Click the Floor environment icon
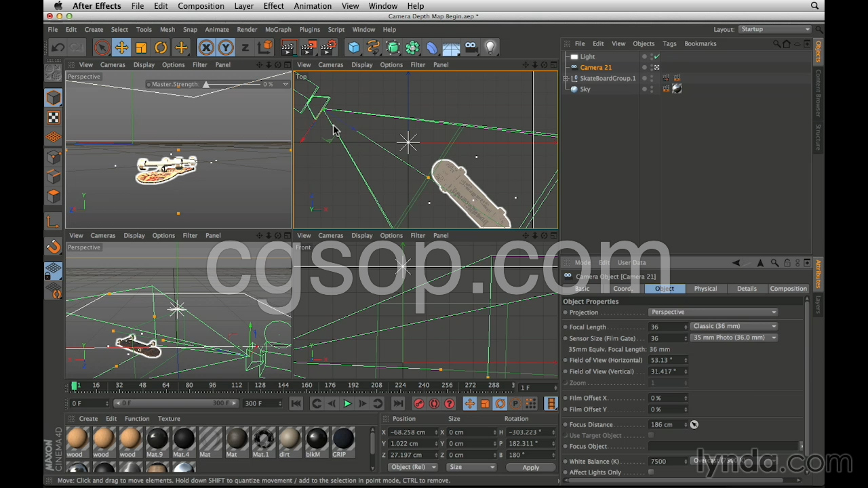The height and width of the screenshot is (488, 868). (x=451, y=48)
